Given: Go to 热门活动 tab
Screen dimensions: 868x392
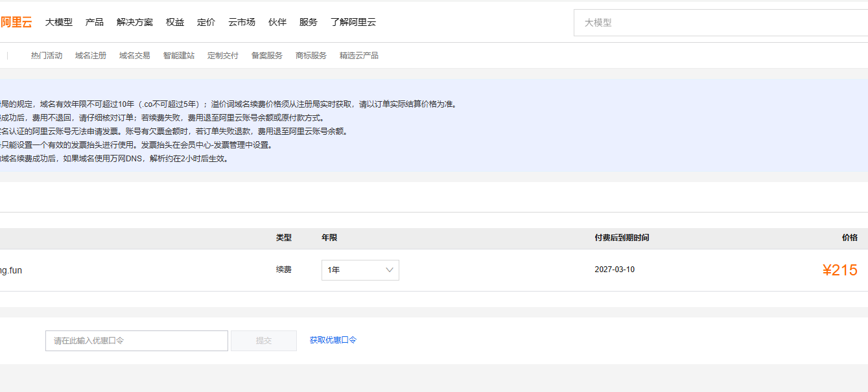Looking at the screenshot, I should click(47, 56).
